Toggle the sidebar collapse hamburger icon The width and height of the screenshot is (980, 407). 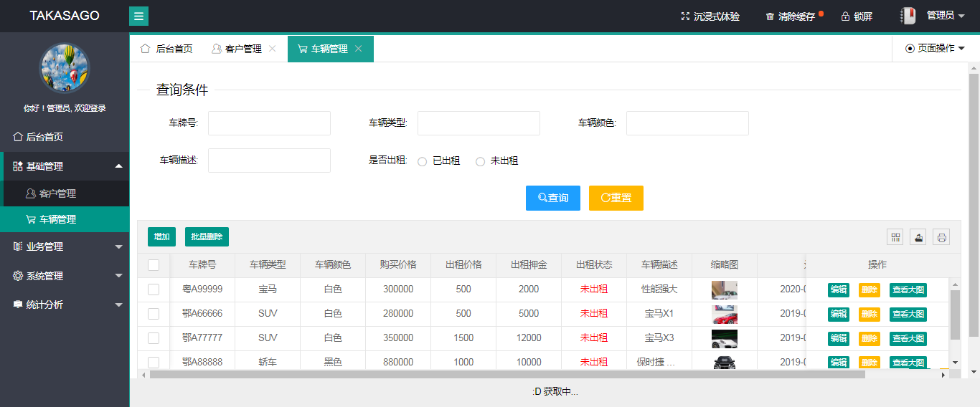tap(138, 16)
